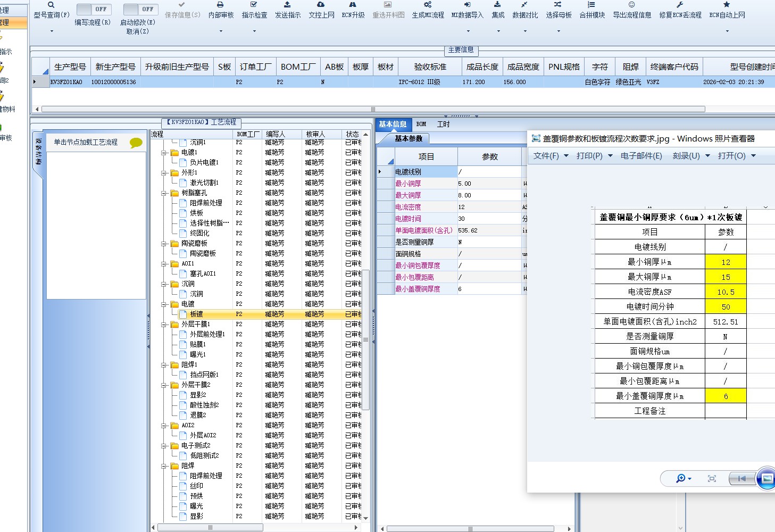This screenshot has width=775, height=532.
Task: Click the process tree horizontal scrollbar
Action: pyautogui.click(x=211, y=528)
